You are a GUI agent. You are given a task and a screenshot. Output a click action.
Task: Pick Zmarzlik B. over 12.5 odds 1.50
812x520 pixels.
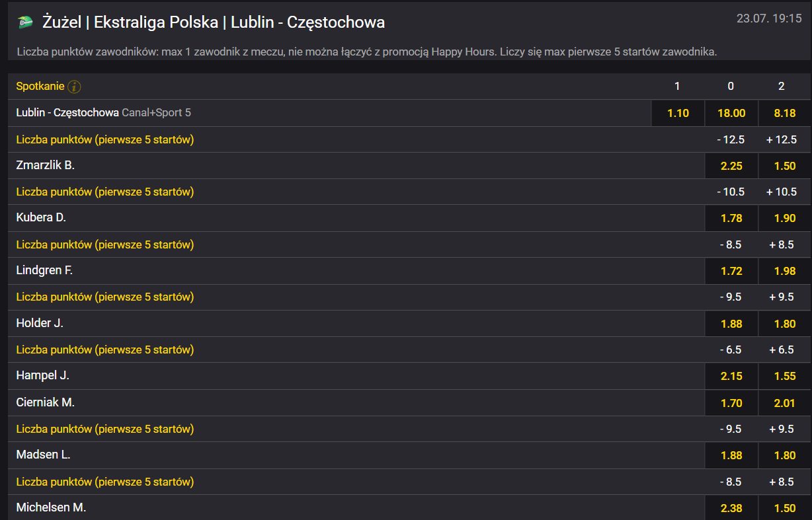point(785,166)
